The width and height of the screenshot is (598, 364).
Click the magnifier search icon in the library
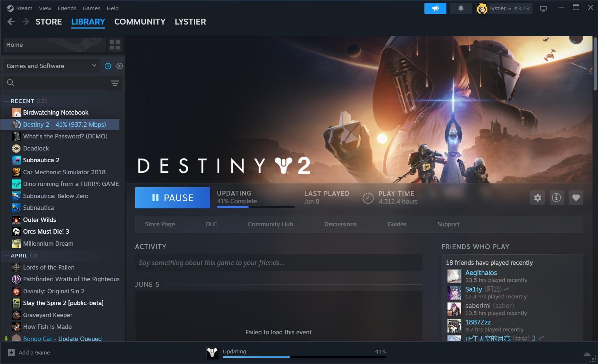pos(11,83)
